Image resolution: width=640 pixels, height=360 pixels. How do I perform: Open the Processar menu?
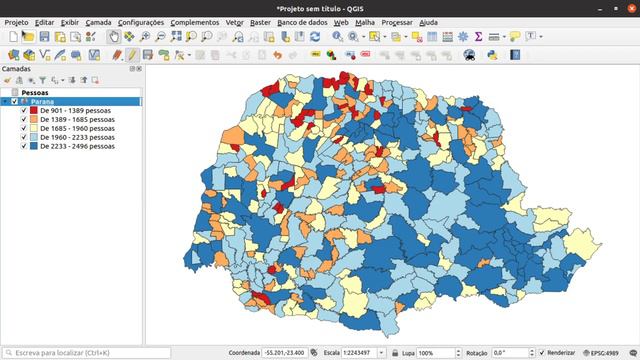[x=397, y=23]
